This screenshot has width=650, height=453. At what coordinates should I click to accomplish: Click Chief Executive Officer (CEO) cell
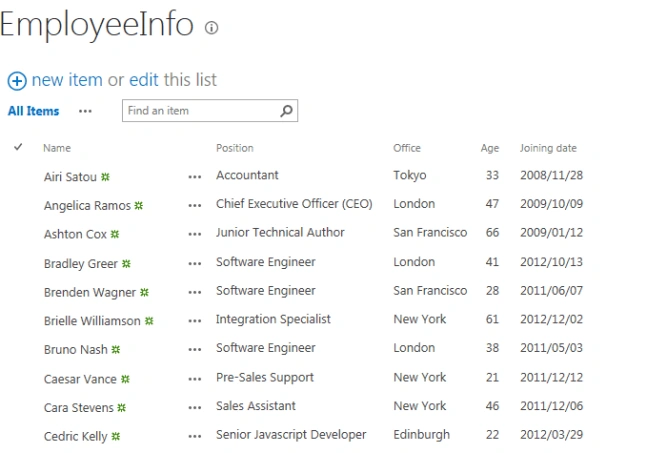pyautogui.click(x=294, y=204)
